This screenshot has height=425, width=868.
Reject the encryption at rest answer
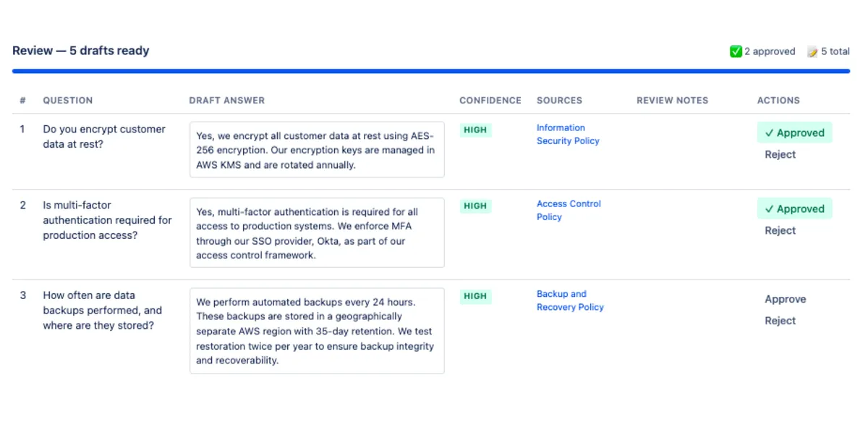(780, 154)
